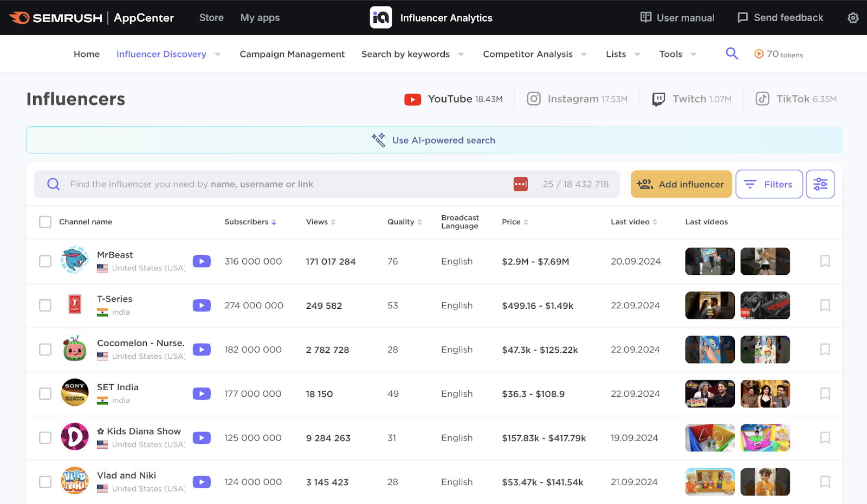
Task: Click the Semrush flame logo
Action: click(x=20, y=18)
